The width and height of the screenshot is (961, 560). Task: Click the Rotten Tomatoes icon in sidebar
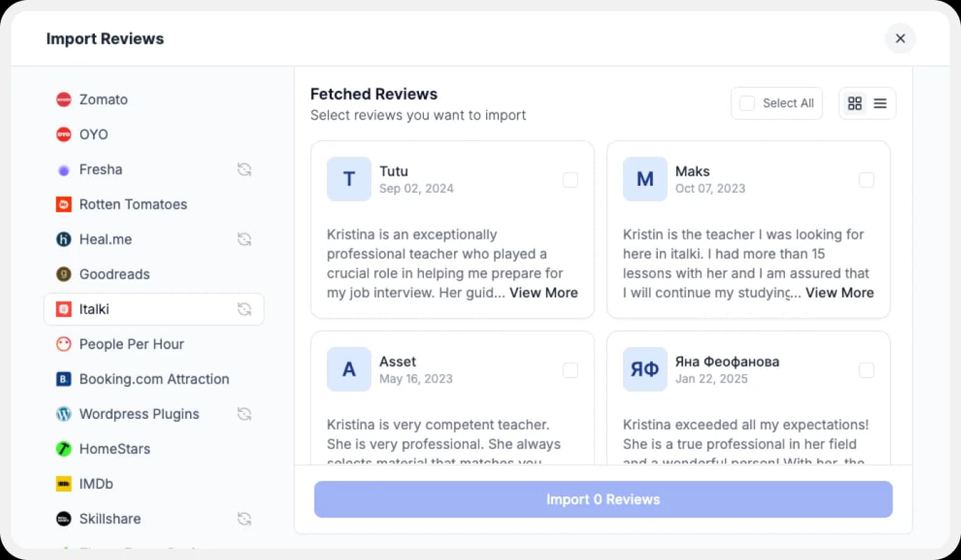pos(64,204)
